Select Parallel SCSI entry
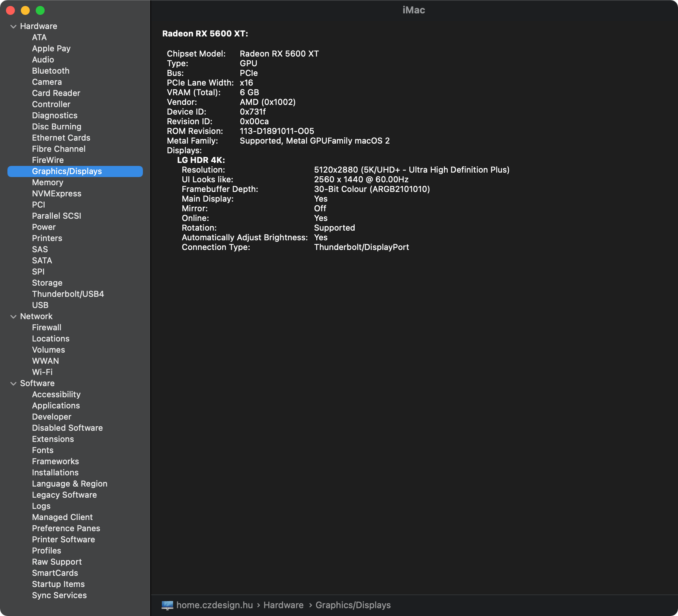 click(x=57, y=216)
